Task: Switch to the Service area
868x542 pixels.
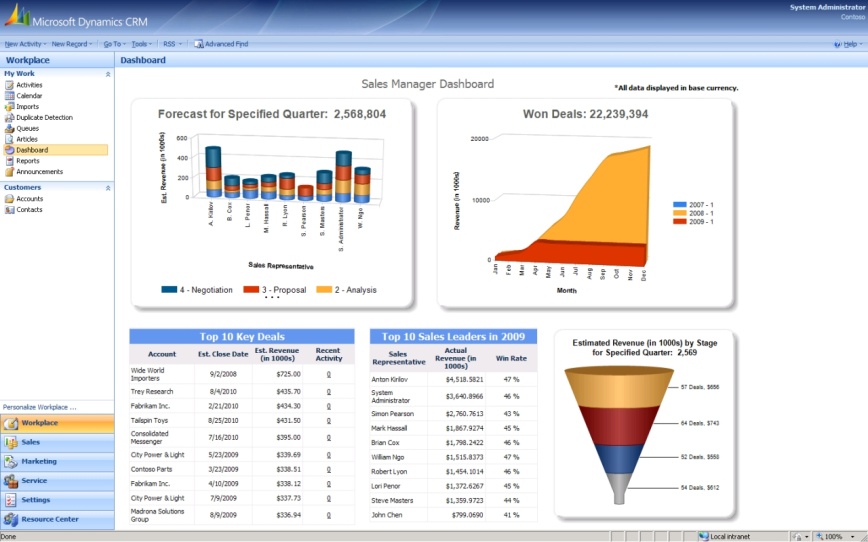Action: 57,481
